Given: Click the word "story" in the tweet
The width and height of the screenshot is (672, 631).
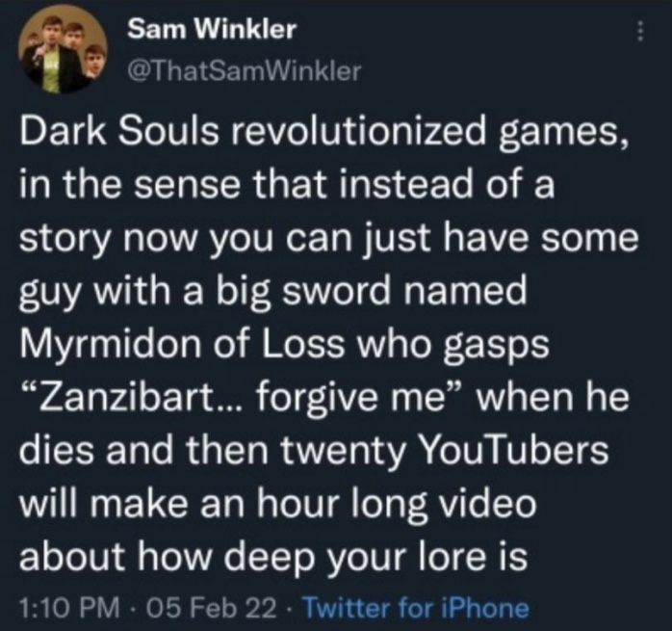Looking at the screenshot, I should tap(65, 241).
